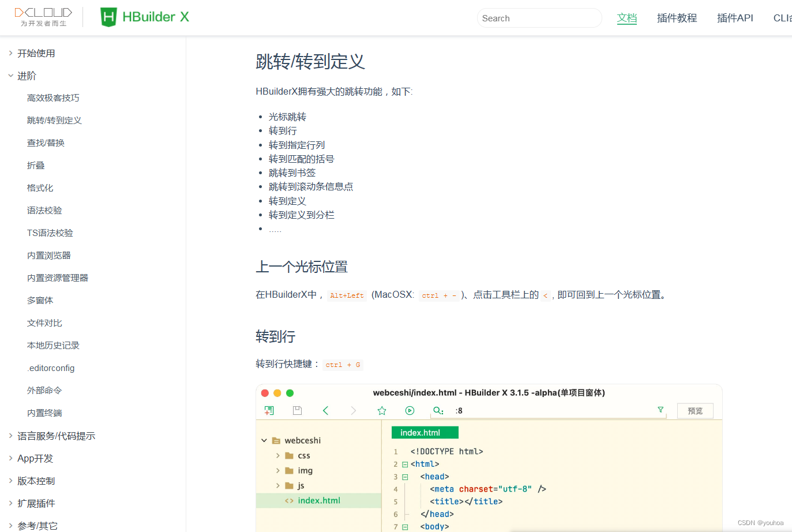This screenshot has height=532, width=792.
Task: Open 格式化 sidebar page
Action: pos(40,188)
